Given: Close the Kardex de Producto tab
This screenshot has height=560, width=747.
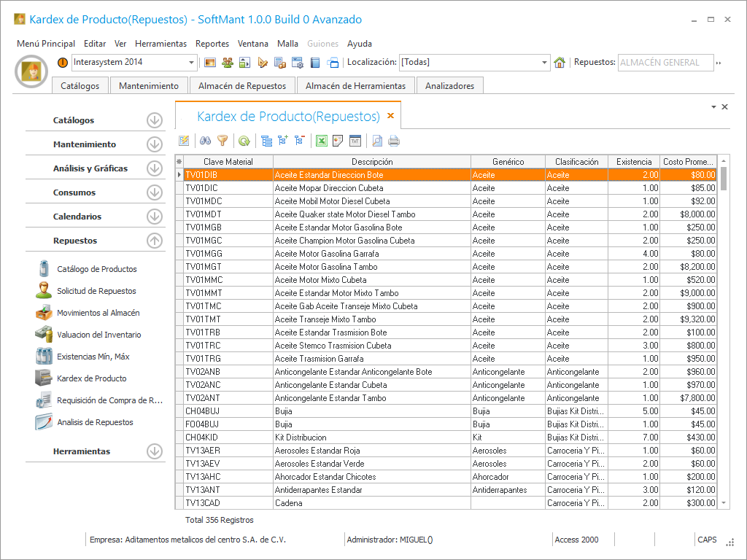Looking at the screenshot, I should (390, 116).
